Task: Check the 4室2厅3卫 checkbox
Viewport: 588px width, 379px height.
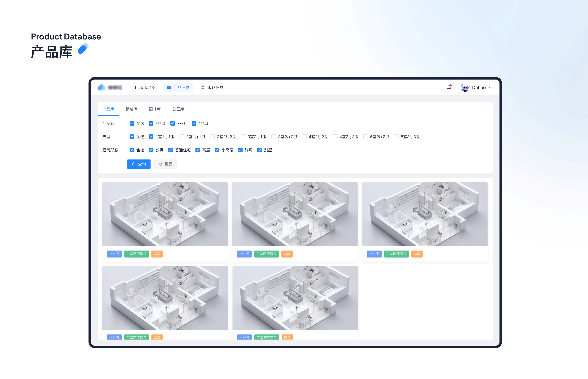Action: pos(335,137)
